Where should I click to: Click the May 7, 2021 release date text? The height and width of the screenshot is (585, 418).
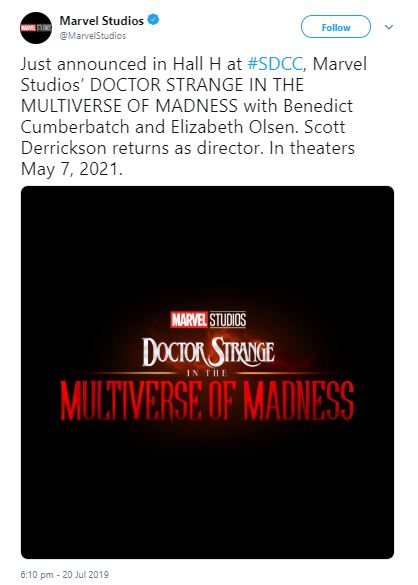[x=71, y=169]
